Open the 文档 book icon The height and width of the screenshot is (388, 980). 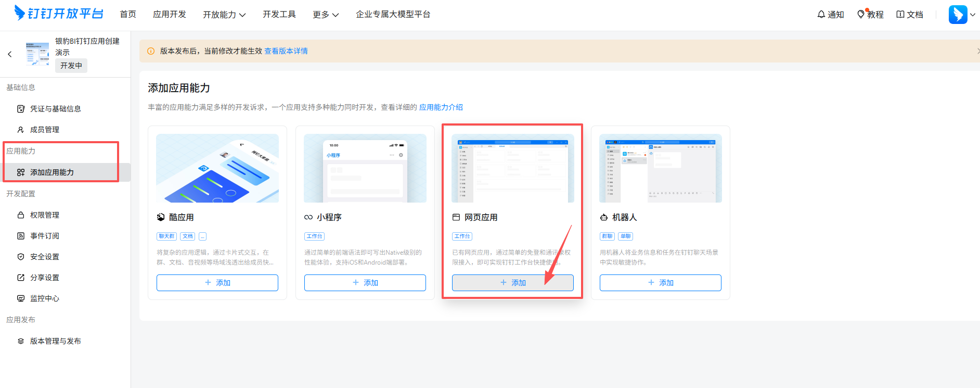[900, 14]
